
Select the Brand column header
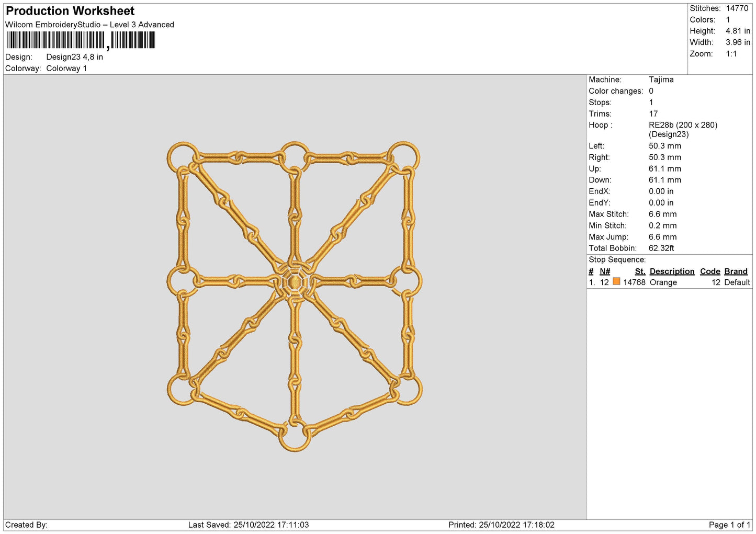[736, 271]
